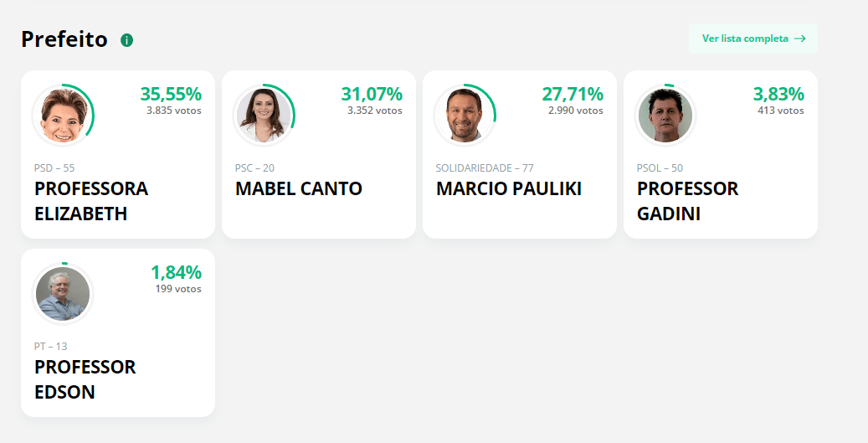The height and width of the screenshot is (443, 868).
Task: Click Professor Edson's profile photo
Action: (63, 293)
